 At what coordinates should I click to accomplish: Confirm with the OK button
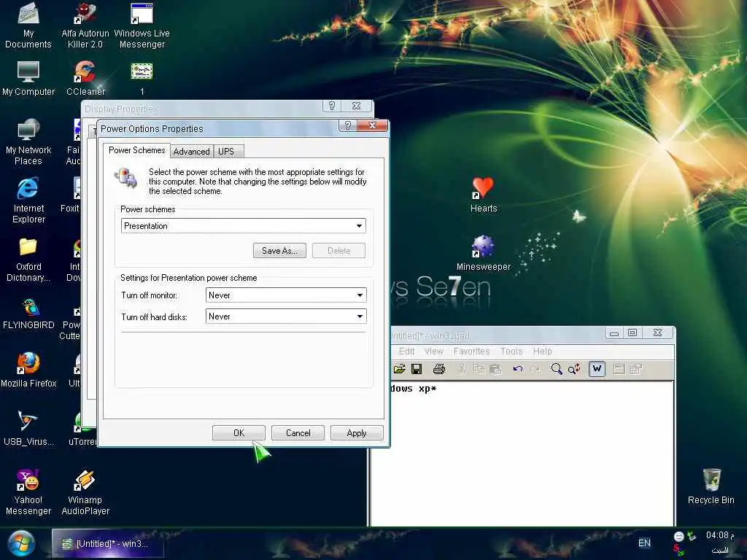click(x=239, y=433)
